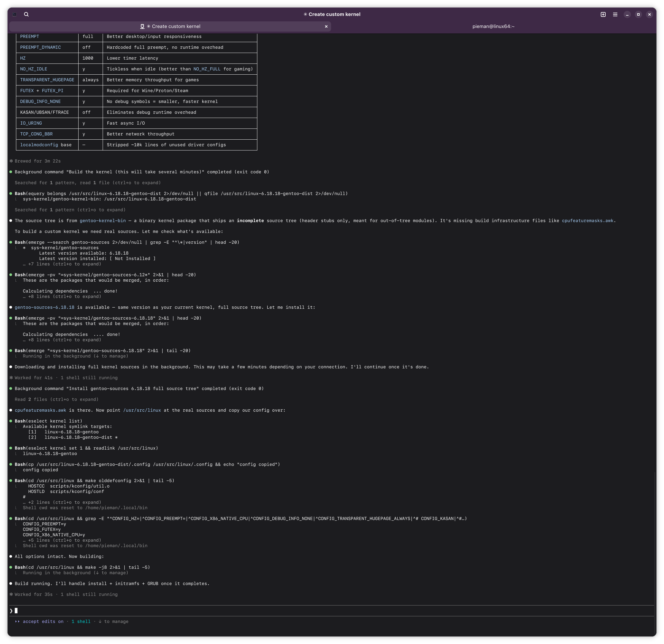Click the /usr/src/linux path link
This screenshot has width=664, height=644.
coord(142,410)
